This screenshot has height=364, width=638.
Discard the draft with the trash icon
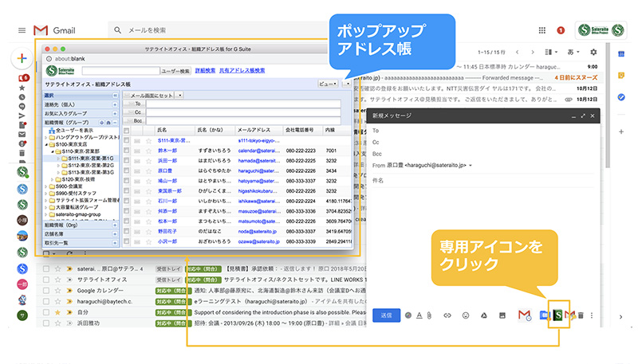point(581,315)
